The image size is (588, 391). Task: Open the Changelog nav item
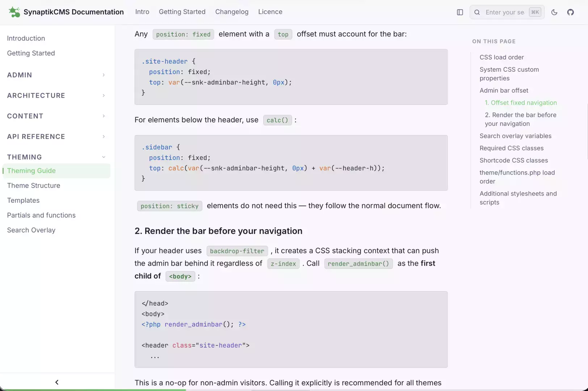[232, 12]
